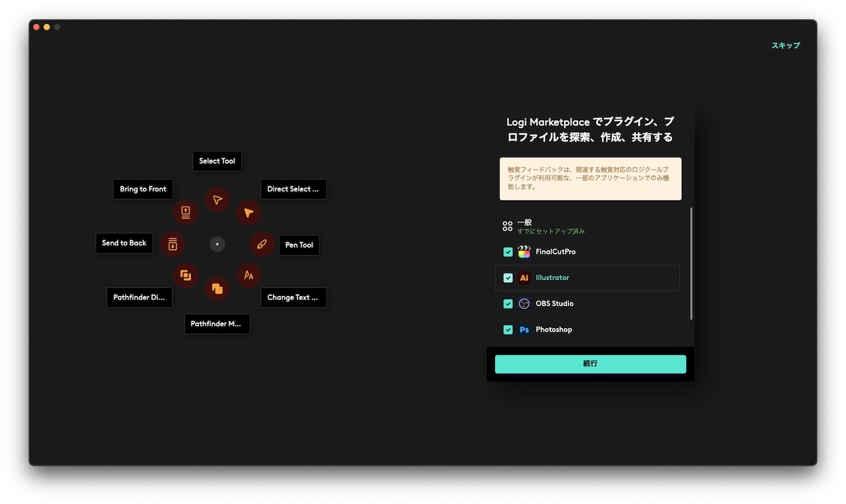Screen dimensions: 846x504
Task: Click the Photoshop app icon
Action: pyautogui.click(x=524, y=330)
